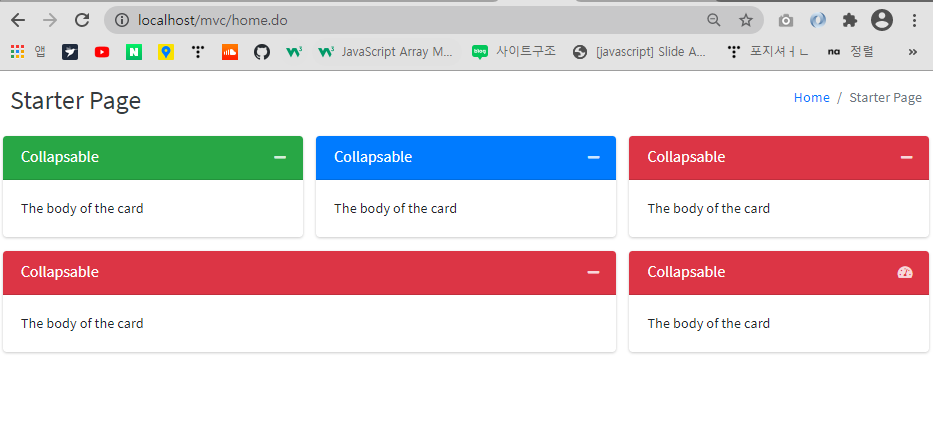Open the unlabeled dotted-triangle bookmark

[x=198, y=52]
